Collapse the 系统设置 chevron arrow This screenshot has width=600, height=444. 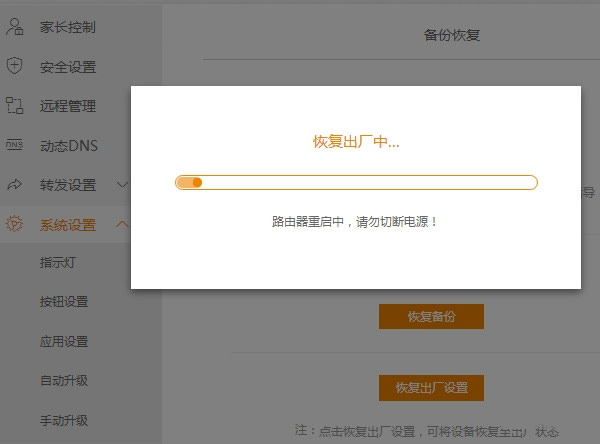122,224
